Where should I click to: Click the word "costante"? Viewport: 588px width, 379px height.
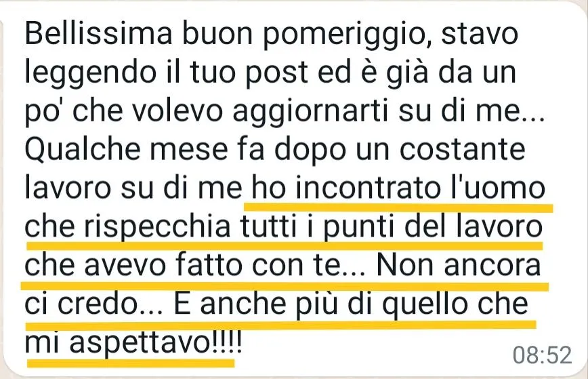(x=462, y=151)
